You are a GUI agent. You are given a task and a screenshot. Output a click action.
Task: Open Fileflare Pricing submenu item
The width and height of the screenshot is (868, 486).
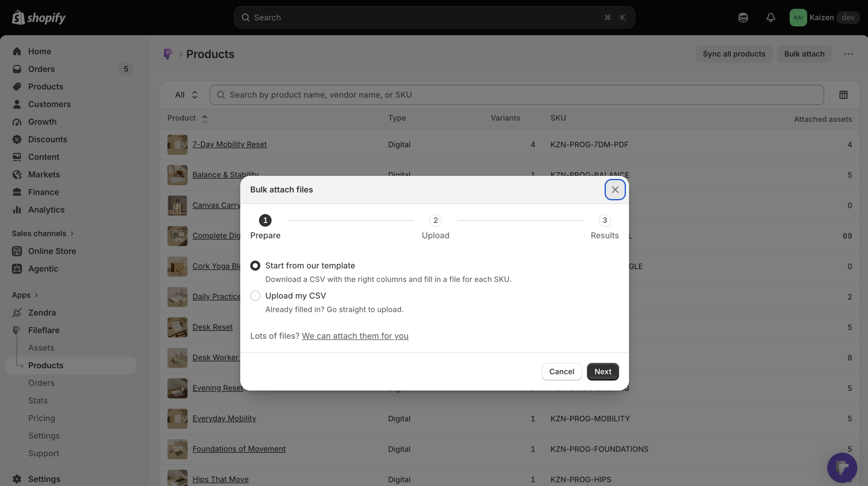41,418
